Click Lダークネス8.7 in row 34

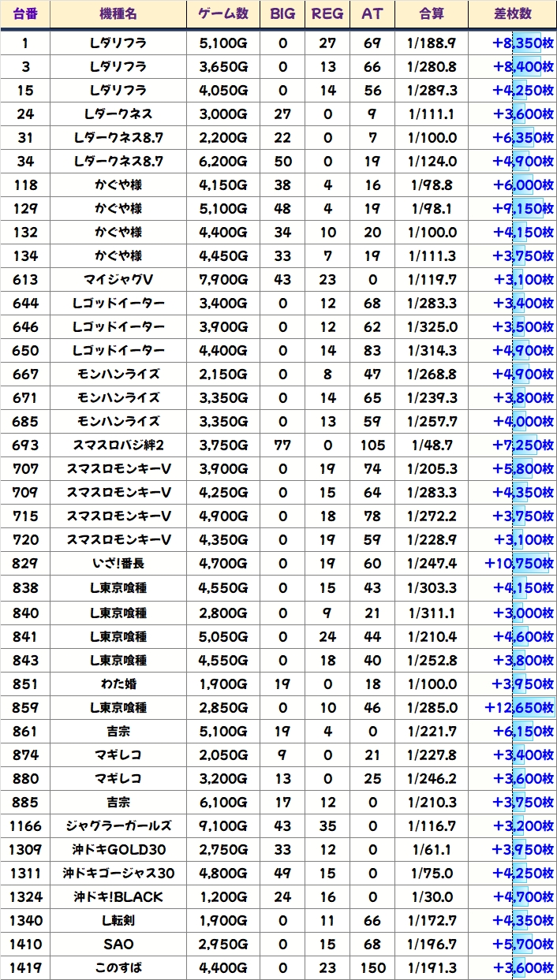[118, 161]
